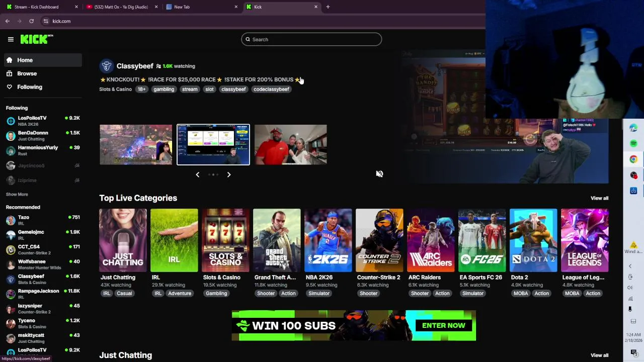Switch to the New Tab browser tab
This screenshot has height=362, width=644.
(201, 7)
